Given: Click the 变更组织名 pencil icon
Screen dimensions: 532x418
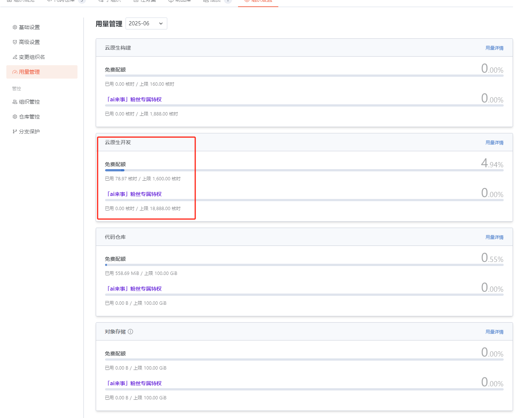Looking at the screenshot, I should (15, 57).
